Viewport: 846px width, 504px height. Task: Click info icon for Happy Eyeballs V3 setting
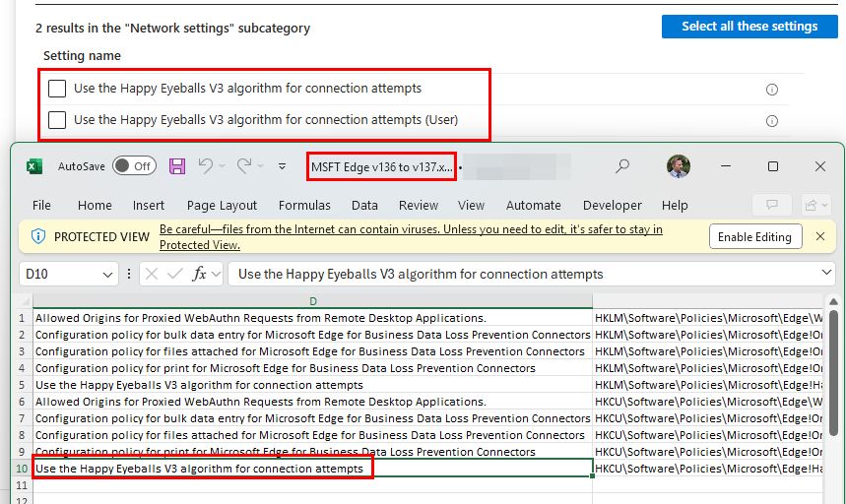pos(772,90)
